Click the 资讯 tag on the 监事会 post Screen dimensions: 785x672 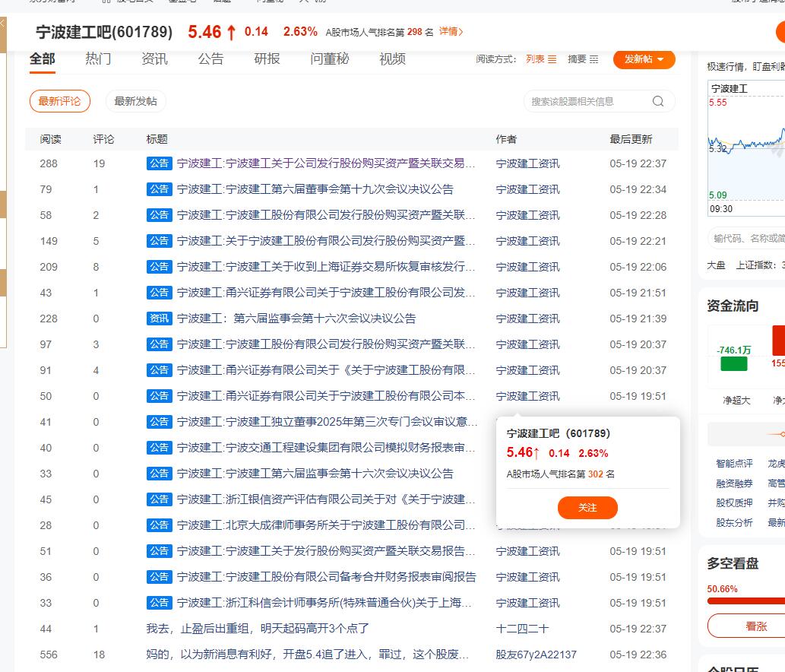pyautogui.click(x=160, y=319)
